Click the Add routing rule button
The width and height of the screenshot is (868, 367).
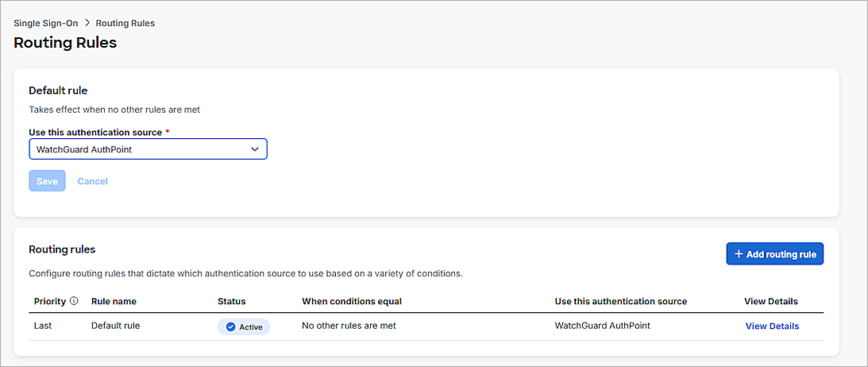pos(774,254)
